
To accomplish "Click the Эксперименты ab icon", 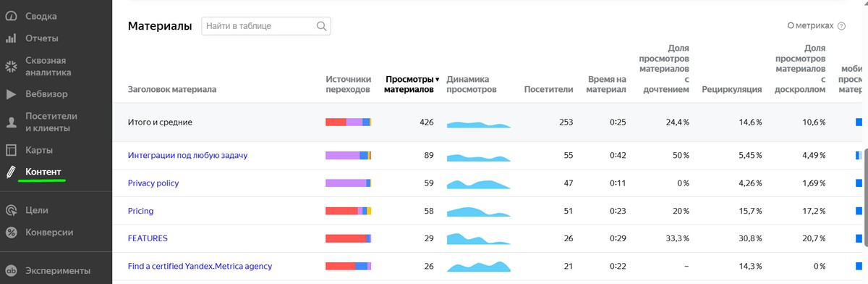I will (11, 271).
